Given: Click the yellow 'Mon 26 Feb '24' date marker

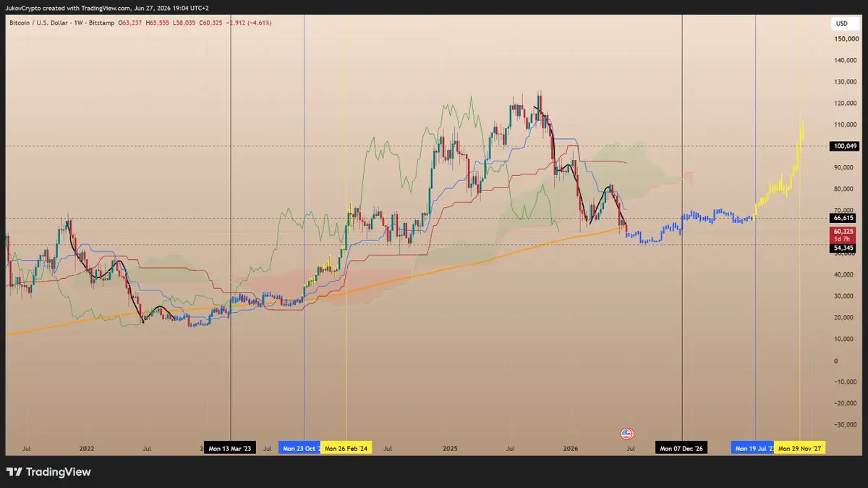Looking at the screenshot, I should point(346,449).
